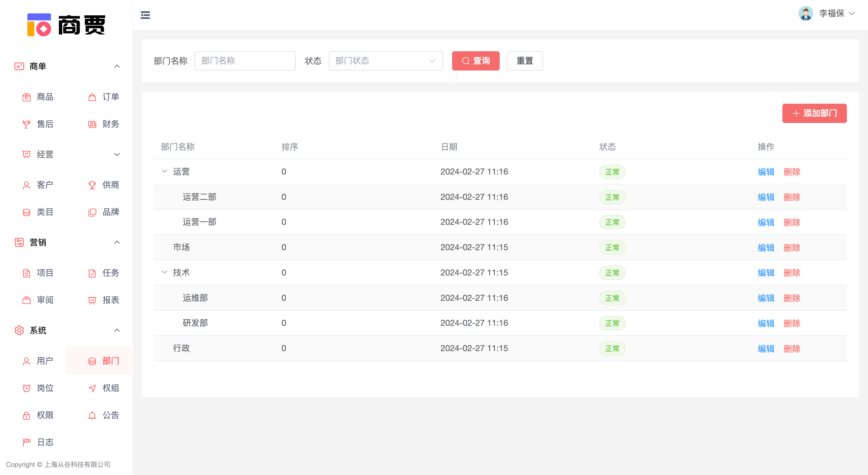Click the 添加部门 button
Image resolution: width=868 pixels, height=475 pixels.
pyautogui.click(x=814, y=113)
